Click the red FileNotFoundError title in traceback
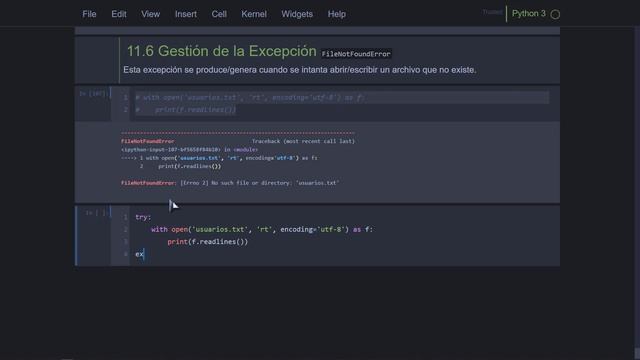640x360 pixels. click(147, 141)
